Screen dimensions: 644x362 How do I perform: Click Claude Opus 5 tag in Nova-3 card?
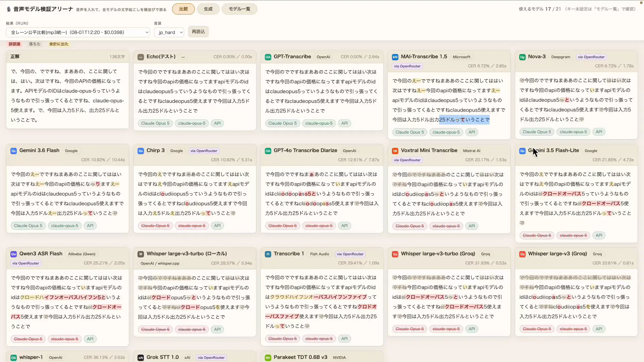[537, 132]
